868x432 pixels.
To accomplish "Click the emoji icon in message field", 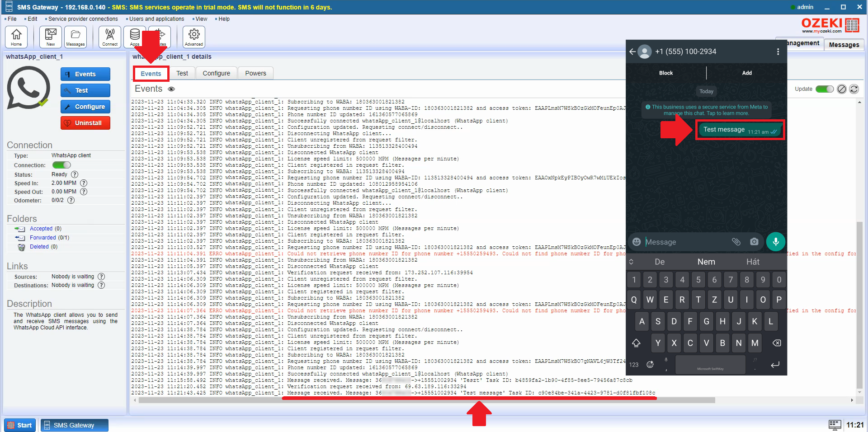I will click(637, 242).
